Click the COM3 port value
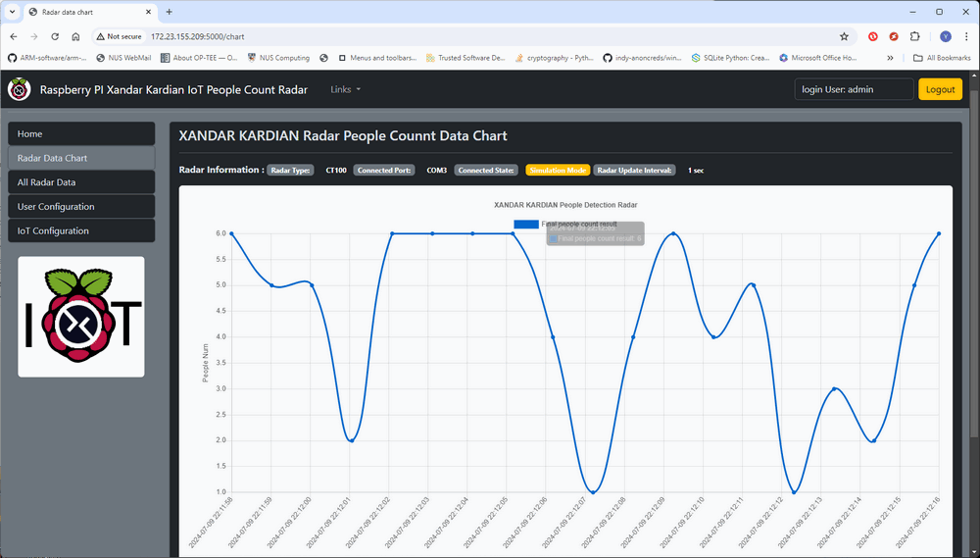The height and width of the screenshot is (558, 980). click(436, 171)
